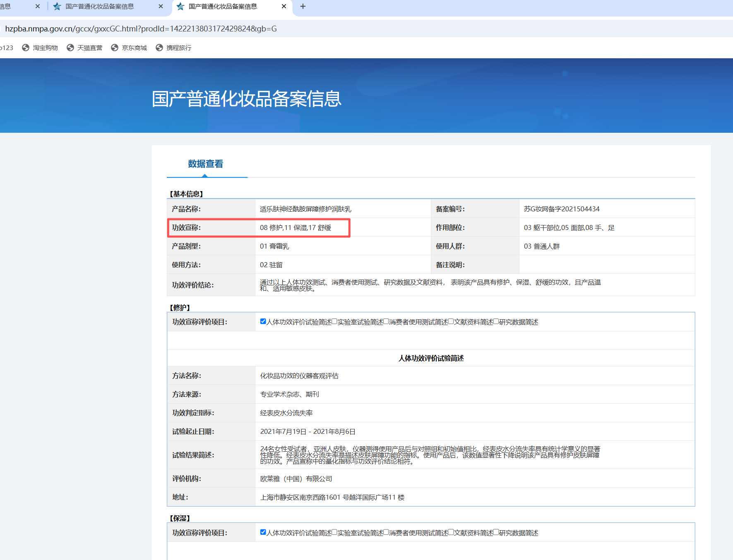Screen dimensions: 733x560
Task: Click the 评价机构 label cell
Action: point(211,479)
